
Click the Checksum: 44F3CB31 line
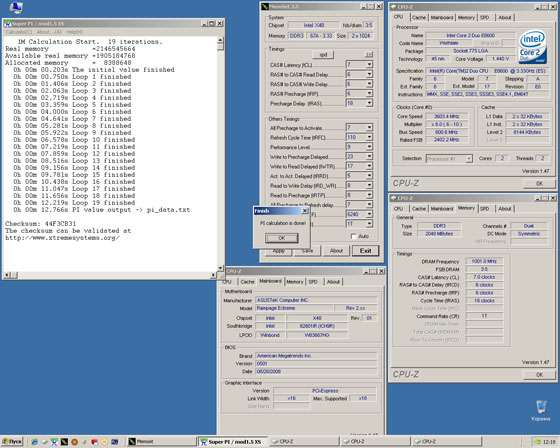(40, 224)
